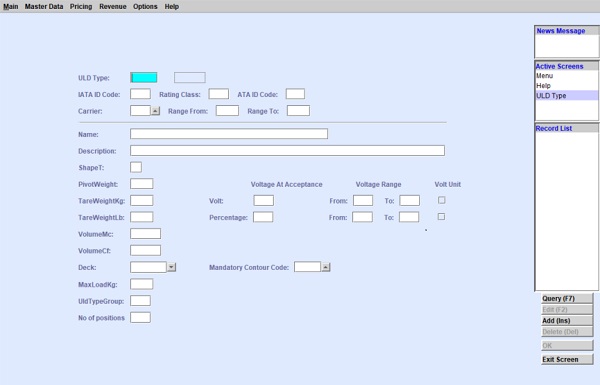Click the Query (F7) button
Screen dimensions: 600x385
(x=567, y=299)
